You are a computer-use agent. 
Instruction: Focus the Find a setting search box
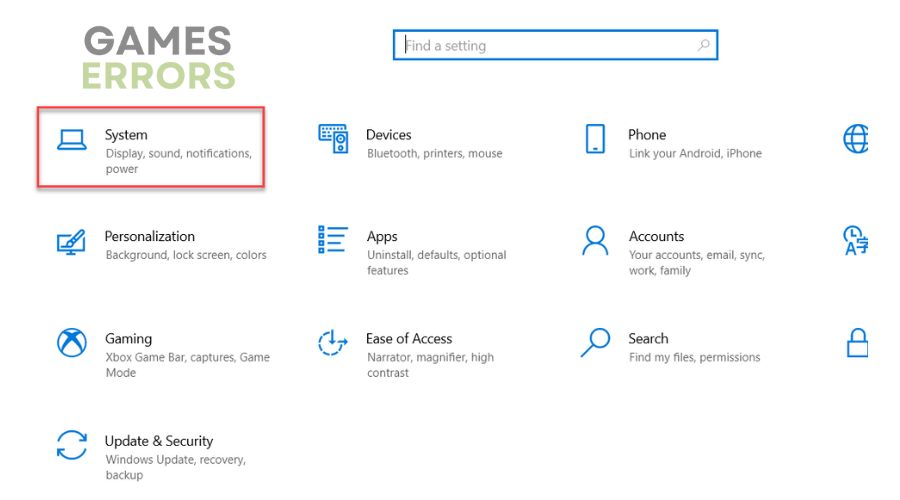(555, 45)
